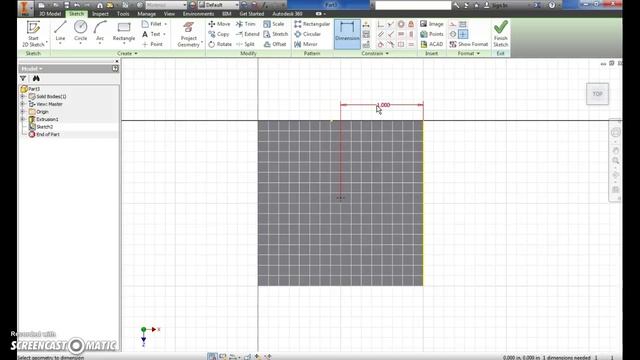Click the browser filter icon
Image resolution: width=640 pixels, height=360 pixels.
23,78
